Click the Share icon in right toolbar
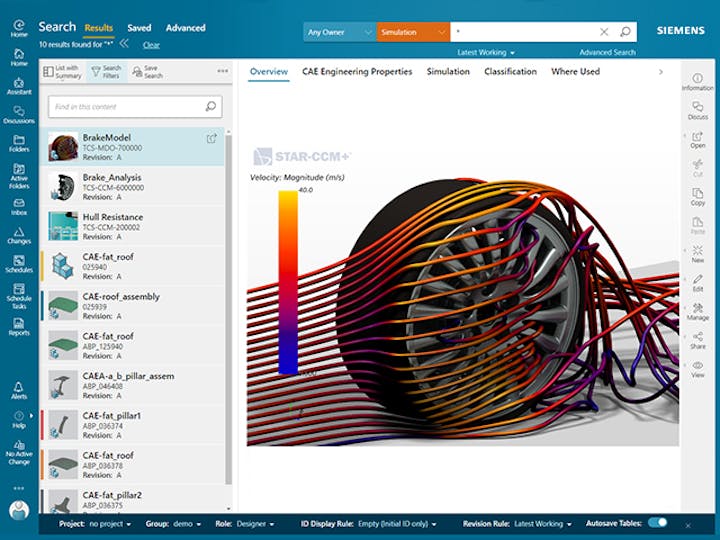The height and width of the screenshot is (540, 720). [x=697, y=340]
